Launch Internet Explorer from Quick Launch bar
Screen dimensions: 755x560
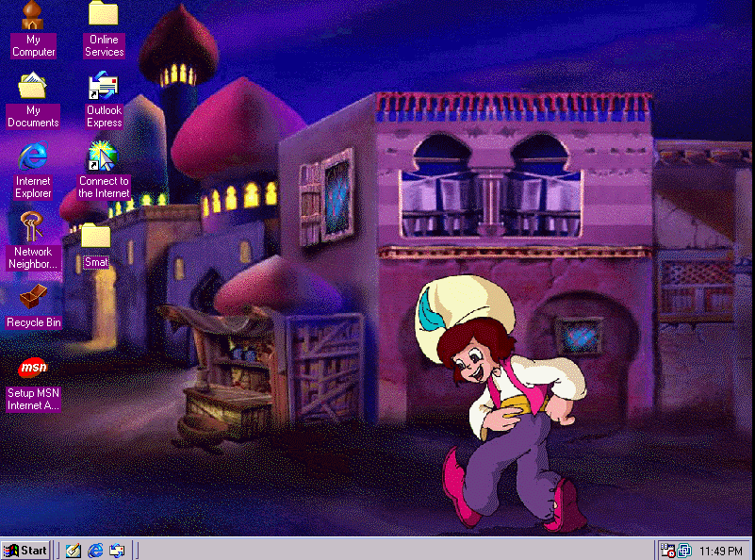(x=95, y=550)
